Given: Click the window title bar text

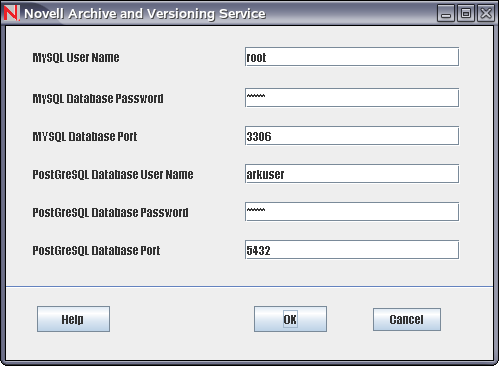Looking at the screenshot, I should (145, 14).
